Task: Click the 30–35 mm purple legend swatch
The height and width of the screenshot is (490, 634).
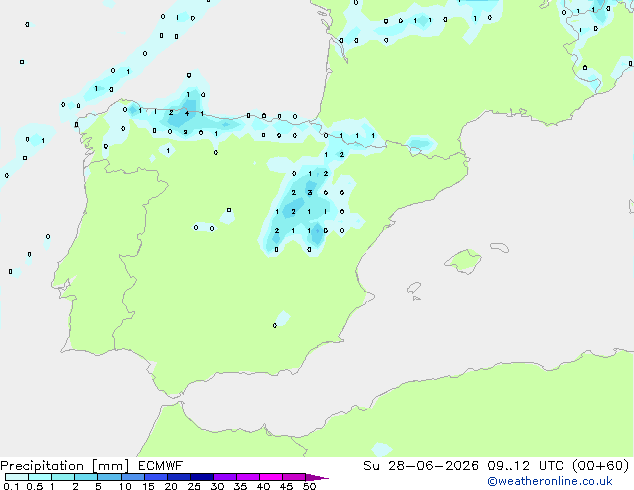Action: click(x=225, y=477)
